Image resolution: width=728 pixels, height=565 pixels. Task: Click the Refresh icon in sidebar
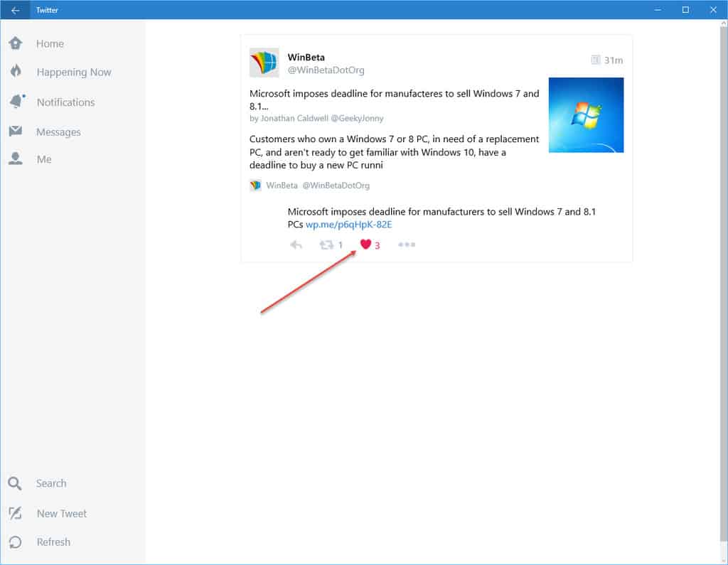(x=16, y=542)
